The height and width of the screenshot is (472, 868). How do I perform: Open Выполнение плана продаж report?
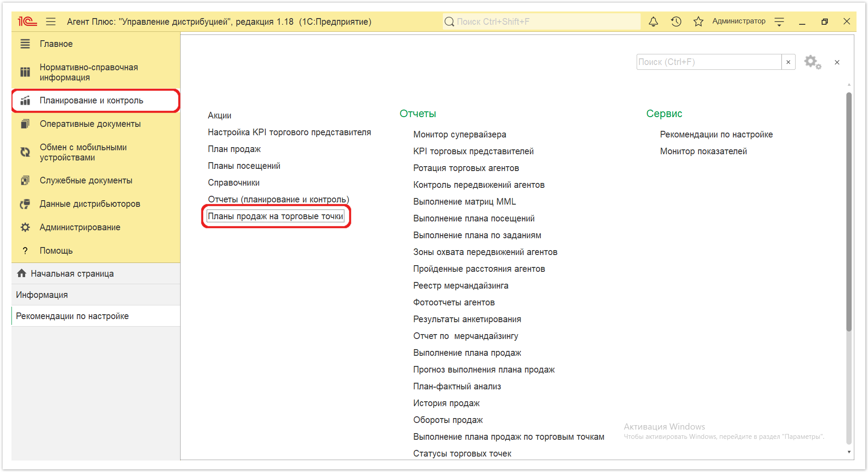pyautogui.click(x=467, y=353)
